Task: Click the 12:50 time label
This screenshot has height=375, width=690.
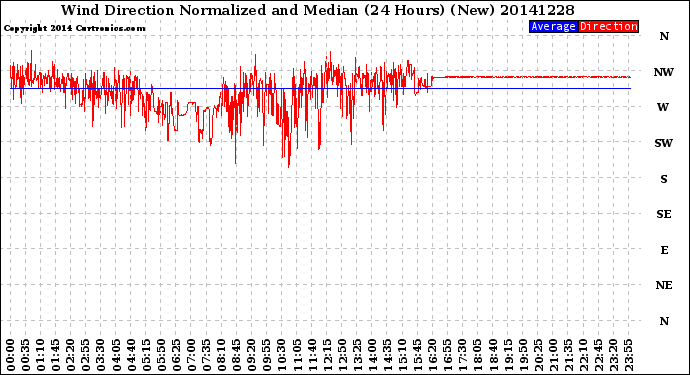Action: coord(342,355)
